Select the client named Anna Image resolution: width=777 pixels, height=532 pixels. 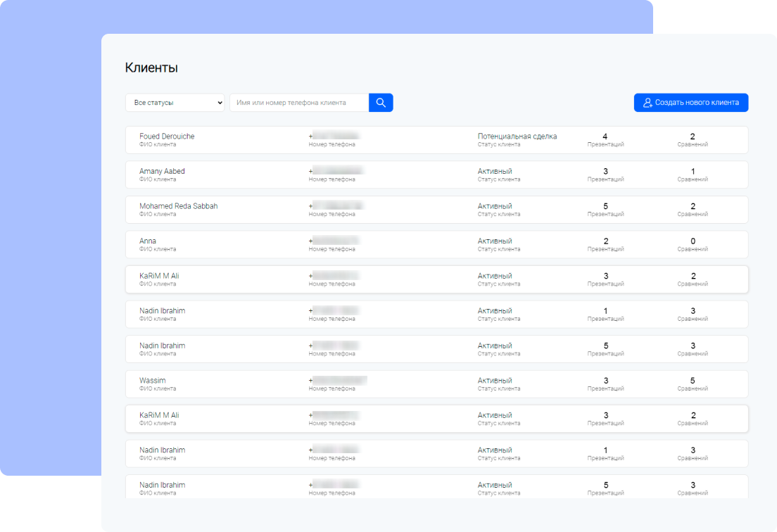(x=436, y=244)
